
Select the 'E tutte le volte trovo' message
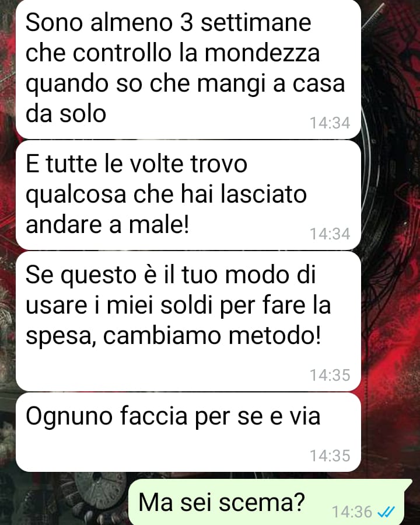pos(188,195)
